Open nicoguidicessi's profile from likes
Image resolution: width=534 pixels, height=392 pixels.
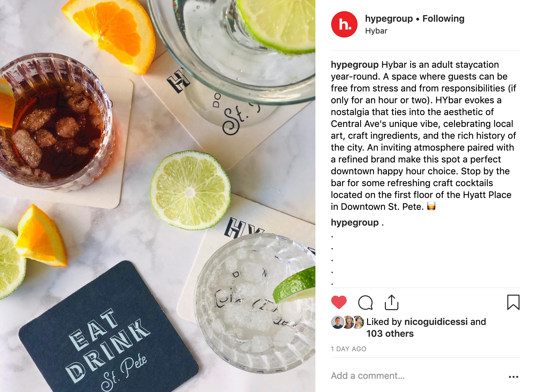pyautogui.click(x=436, y=322)
